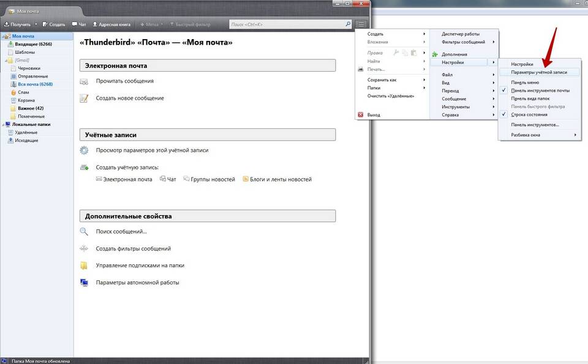Expand the Инструменты submenu arrow

pyautogui.click(x=494, y=106)
